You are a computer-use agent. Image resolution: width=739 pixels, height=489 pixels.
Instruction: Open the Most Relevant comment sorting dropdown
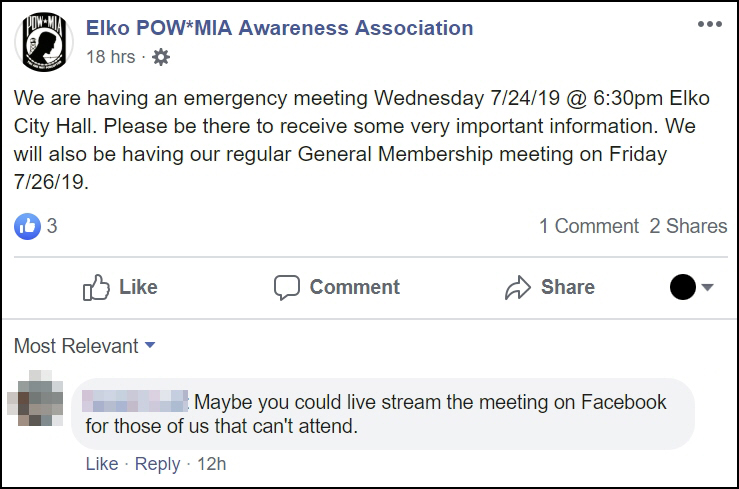[85, 346]
